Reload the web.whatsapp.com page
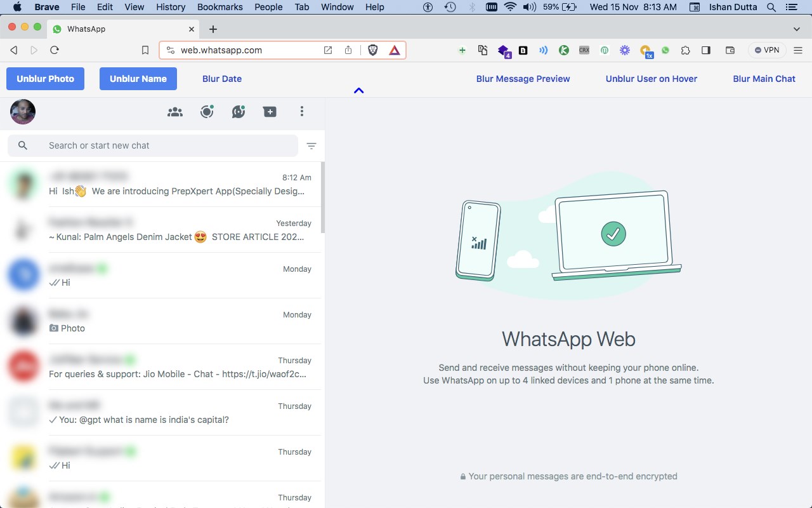The width and height of the screenshot is (812, 508). pyautogui.click(x=55, y=50)
